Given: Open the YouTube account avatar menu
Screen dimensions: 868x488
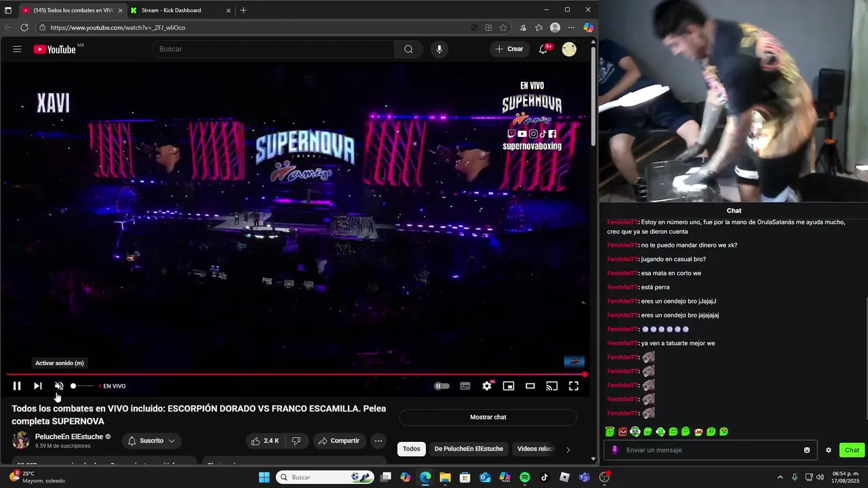Looking at the screenshot, I should tap(569, 49).
